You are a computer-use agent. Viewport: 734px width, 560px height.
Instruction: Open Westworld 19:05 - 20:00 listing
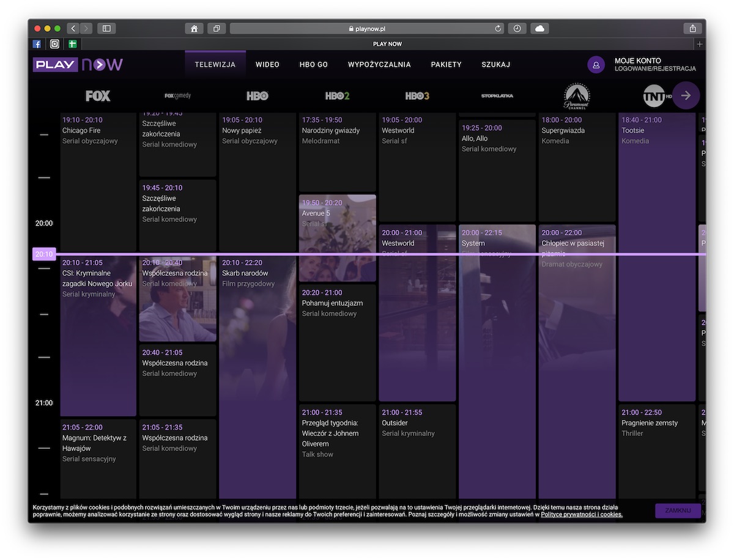click(x=417, y=167)
